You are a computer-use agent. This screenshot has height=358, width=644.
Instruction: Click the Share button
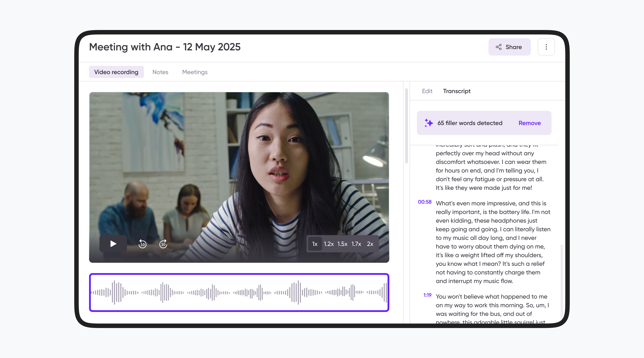pos(509,47)
